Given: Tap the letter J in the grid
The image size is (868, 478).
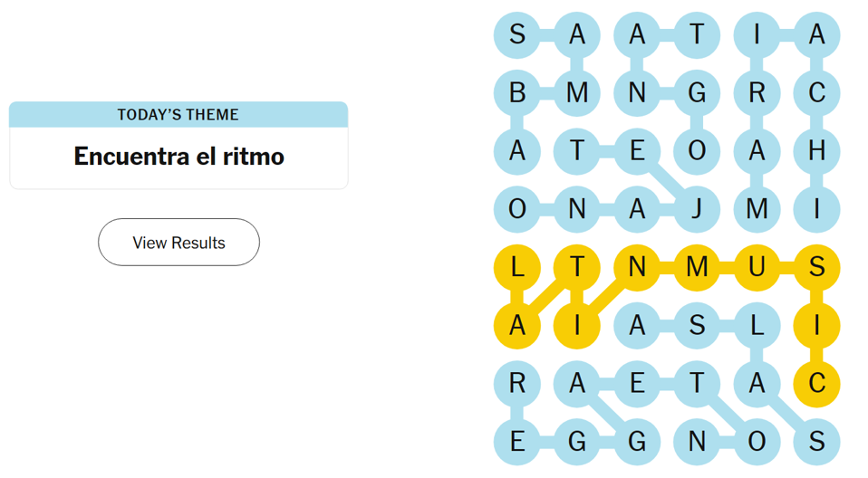Looking at the screenshot, I should (697, 209).
